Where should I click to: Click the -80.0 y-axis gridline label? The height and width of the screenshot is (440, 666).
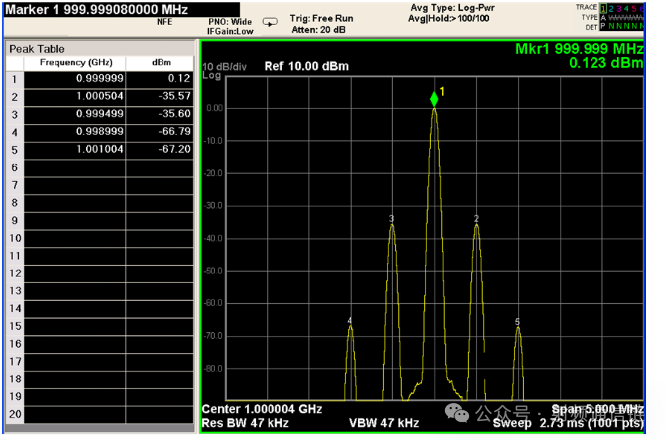click(x=213, y=369)
